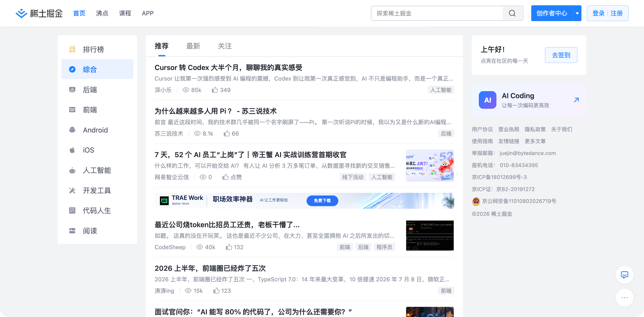Click the 人工智能 robot icon
The image size is (644, 317).
point(72,170)
